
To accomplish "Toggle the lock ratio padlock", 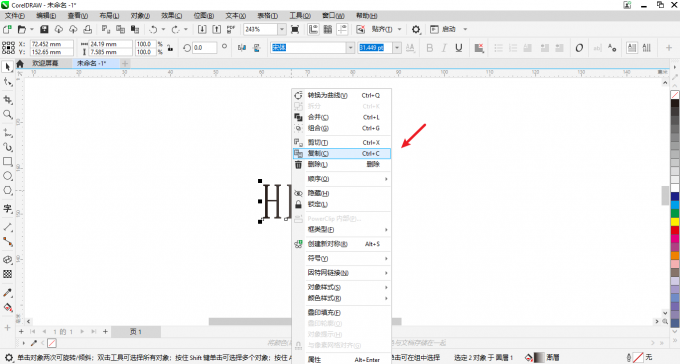I will tap(170, 48).
